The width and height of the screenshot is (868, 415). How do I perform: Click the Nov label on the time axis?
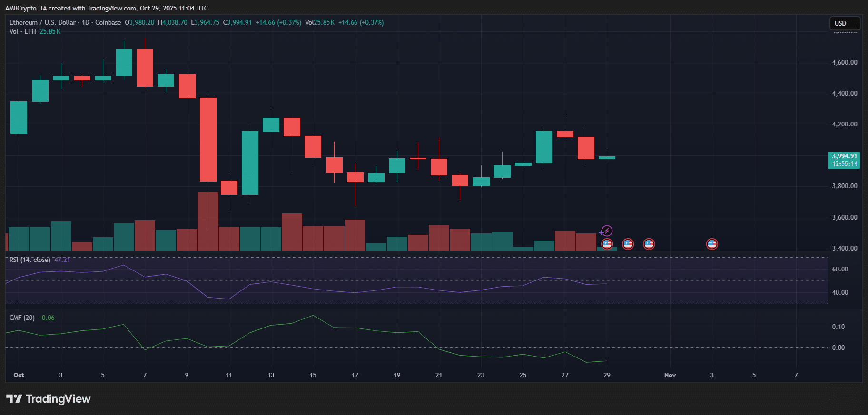670,375
